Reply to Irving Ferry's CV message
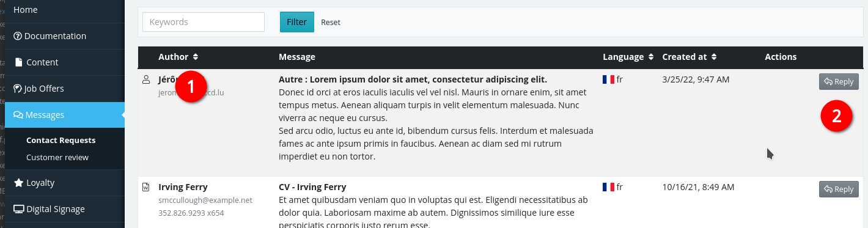Screen dimensions: 868x228 coord(839,189)
